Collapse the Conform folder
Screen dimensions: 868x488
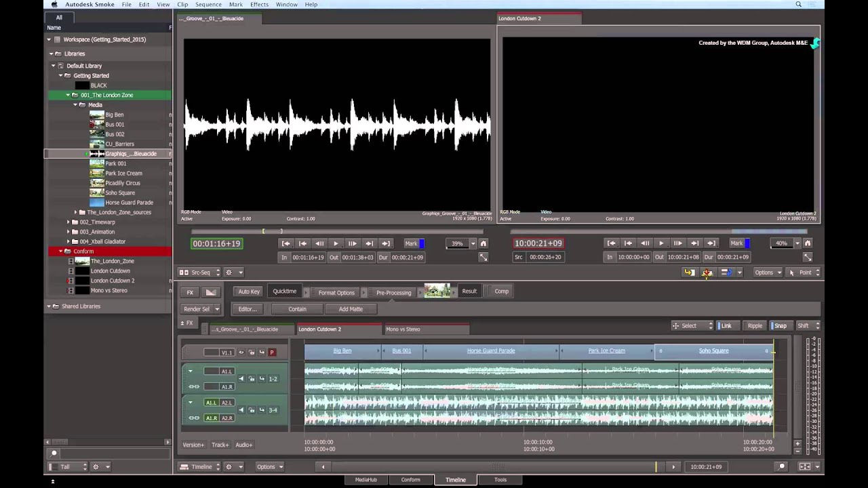pyautogui.click(x=60, y=251)
